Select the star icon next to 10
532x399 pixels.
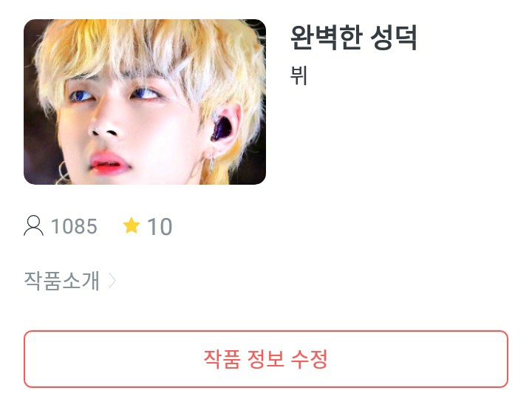(x=132, y=225)
